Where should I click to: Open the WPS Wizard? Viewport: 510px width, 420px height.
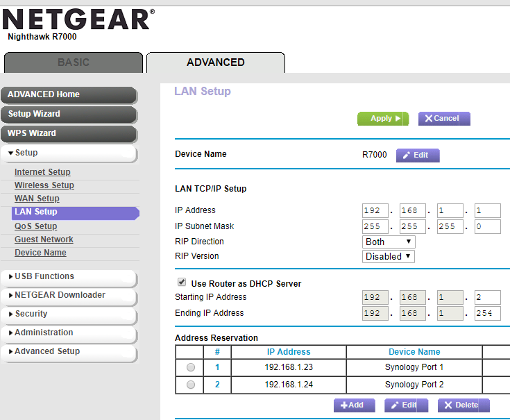pyautogui.click(x=69, y=134)
